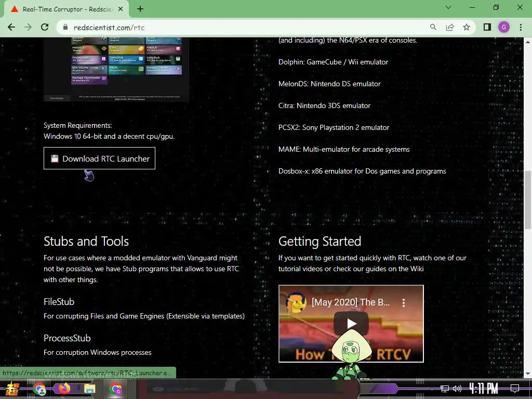Viewport: 532px width, 399px height.
Task: Click the scrollbar down arrow
Action: tap(528, 374)
